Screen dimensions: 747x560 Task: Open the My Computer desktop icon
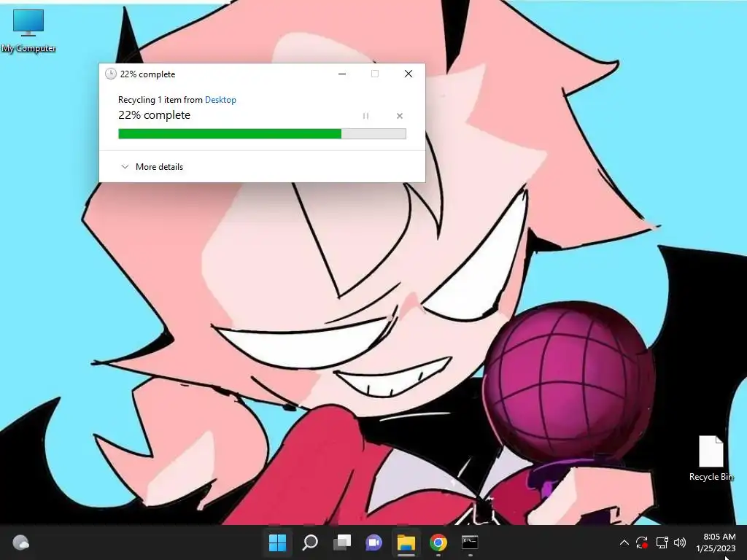(28, 31)
